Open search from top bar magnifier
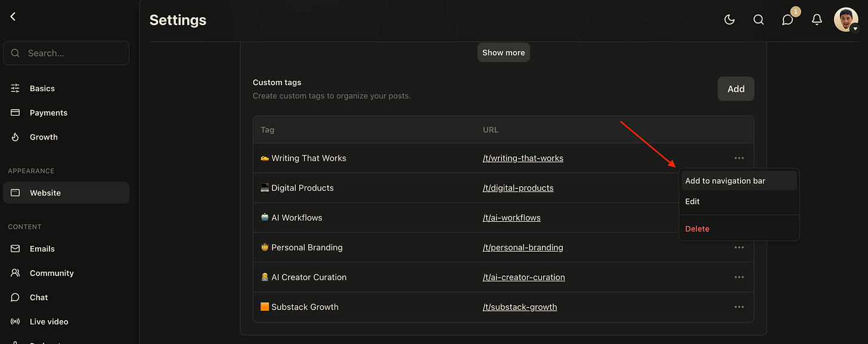Viewport: 868px width, 344px height. coord(758,20)
